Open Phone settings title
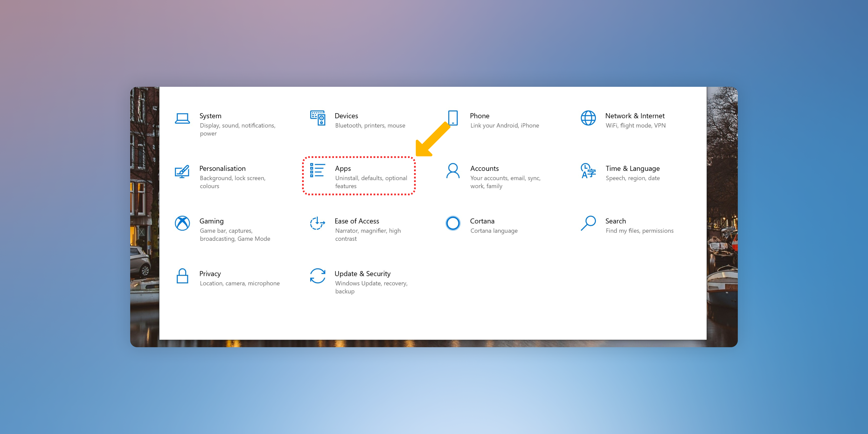 point(480,116)
